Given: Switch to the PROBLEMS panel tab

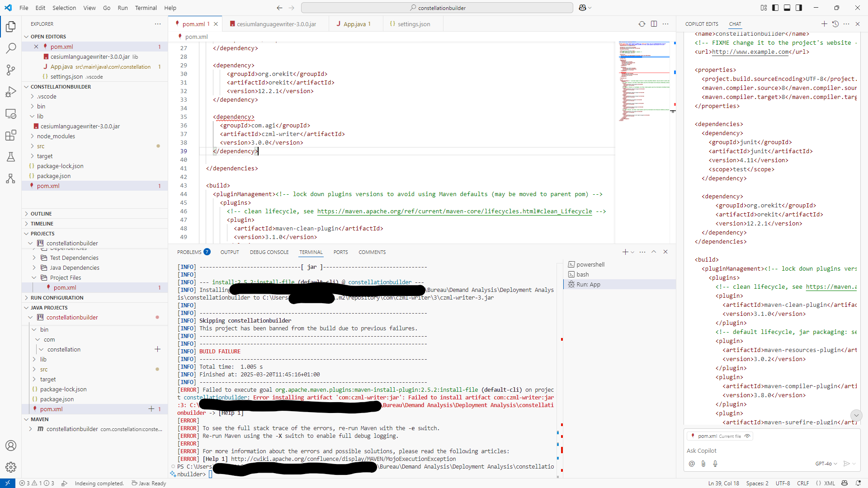Looking at the screenshot, I should pyautogui.click(x=189, y=252).
